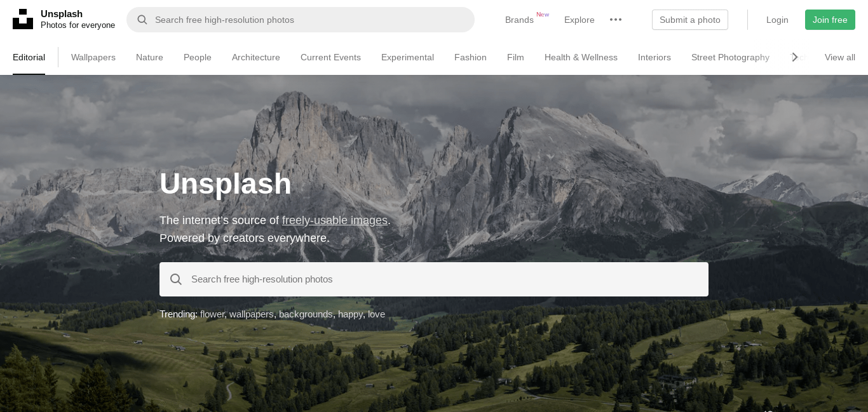Click the View all categories link

(x=840, y=57)
